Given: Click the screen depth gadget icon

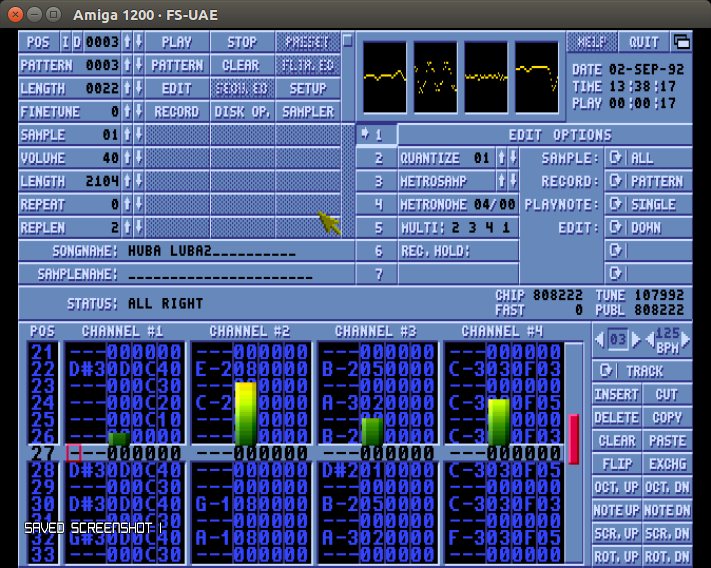Looking at the screenshot, I should tap(682, 42).
